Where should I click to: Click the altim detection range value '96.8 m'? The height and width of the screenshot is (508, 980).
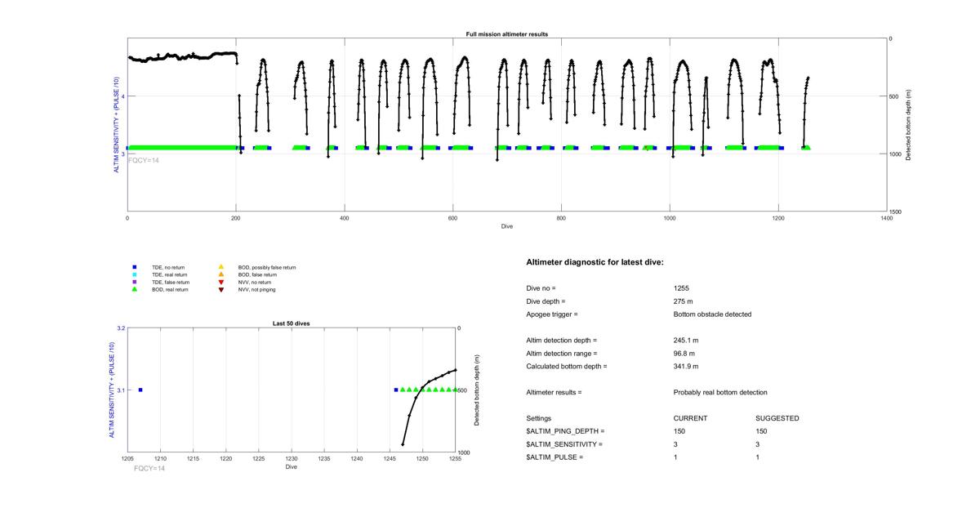[684, 354]
